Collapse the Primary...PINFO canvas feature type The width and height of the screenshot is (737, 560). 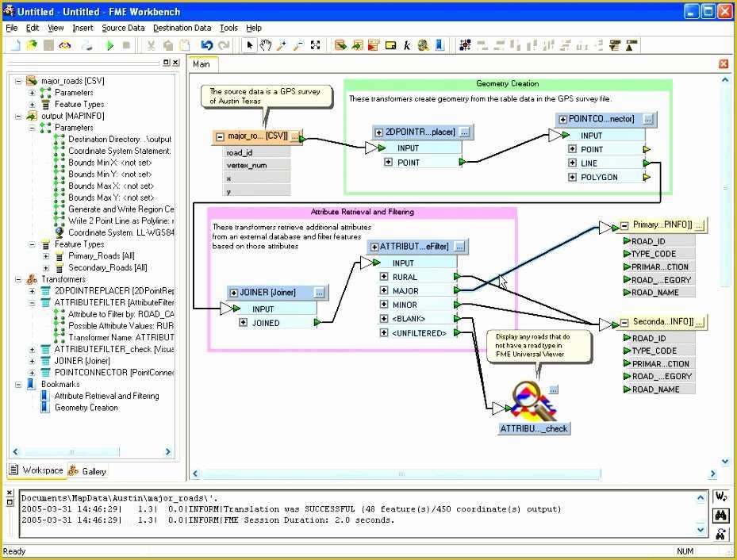[x=624, y=225]
